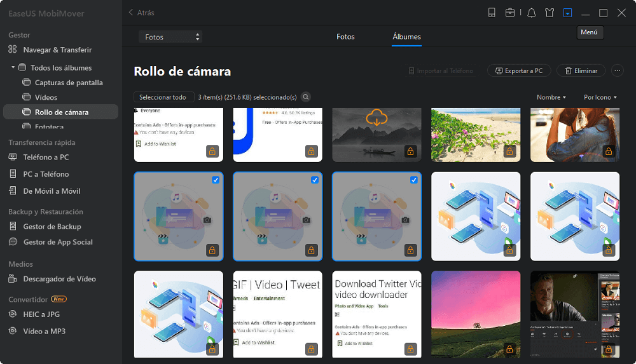Image resolution: width=636 pixels, height=364 pixels.
Task: Click the search magnifier icon
Action: tap(306, 97)
